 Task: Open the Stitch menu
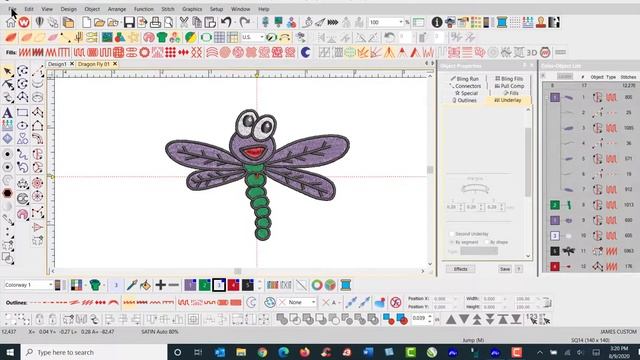(x=168, y=9)
